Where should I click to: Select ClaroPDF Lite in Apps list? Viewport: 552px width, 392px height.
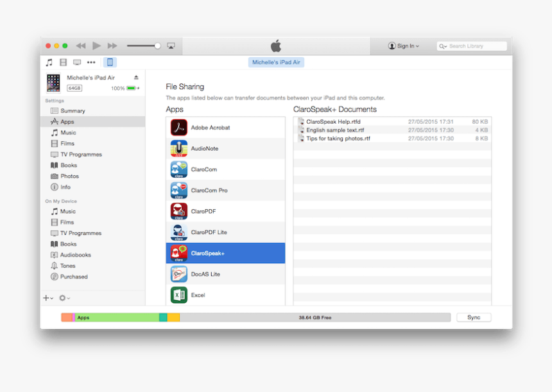point(225,232)
